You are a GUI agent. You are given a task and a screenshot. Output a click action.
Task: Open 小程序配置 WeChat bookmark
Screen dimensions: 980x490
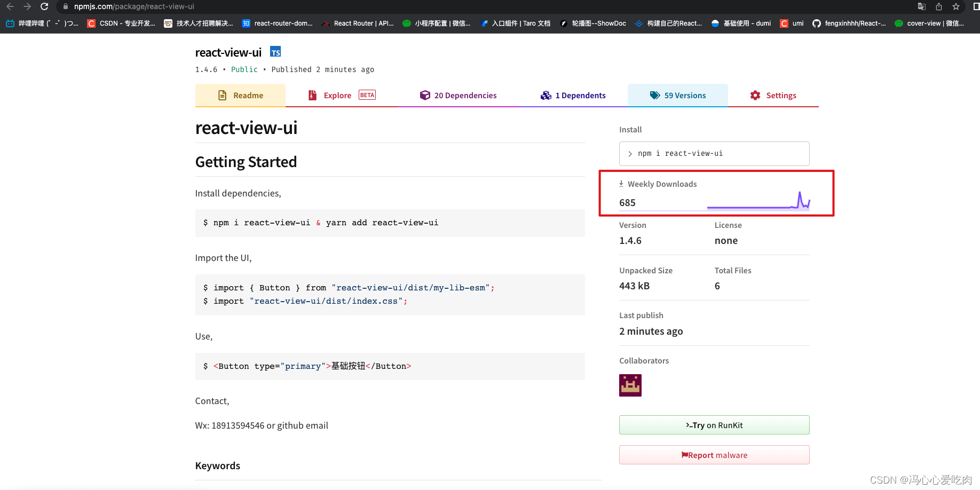point(436,23)
